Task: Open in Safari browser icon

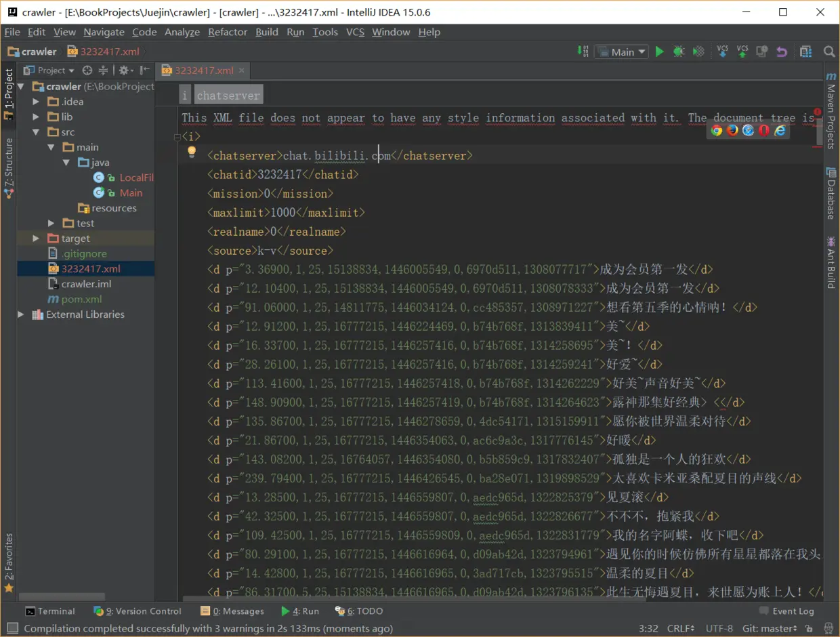Action: [x=748, y=131]
